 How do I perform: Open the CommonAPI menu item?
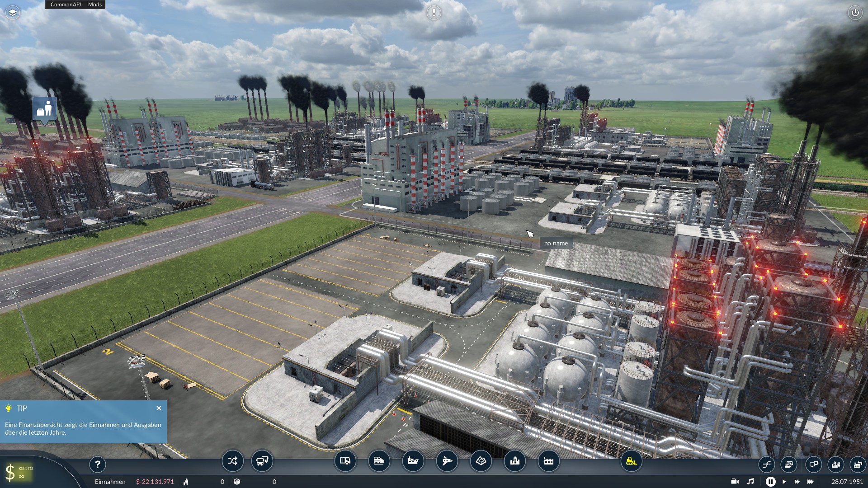(66, 5)
